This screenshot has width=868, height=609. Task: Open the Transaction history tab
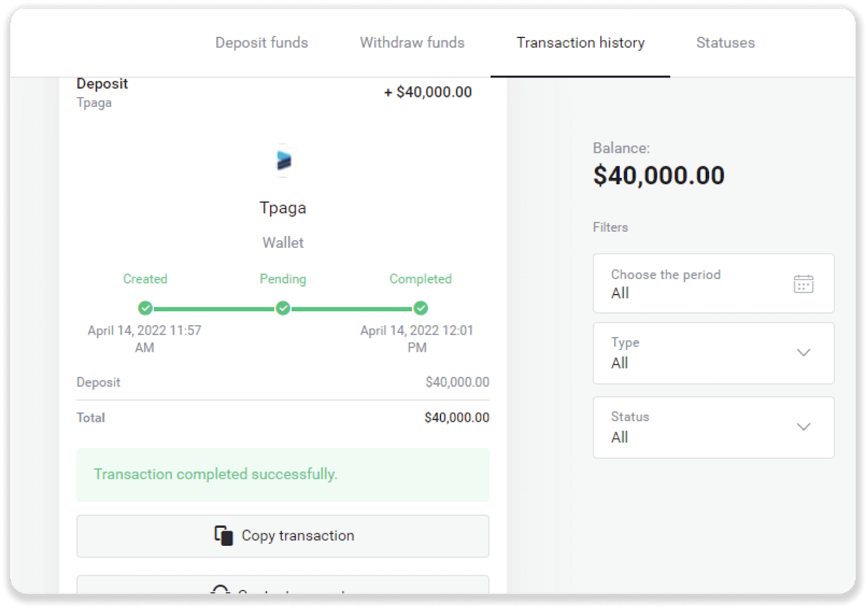coord(580,43)
